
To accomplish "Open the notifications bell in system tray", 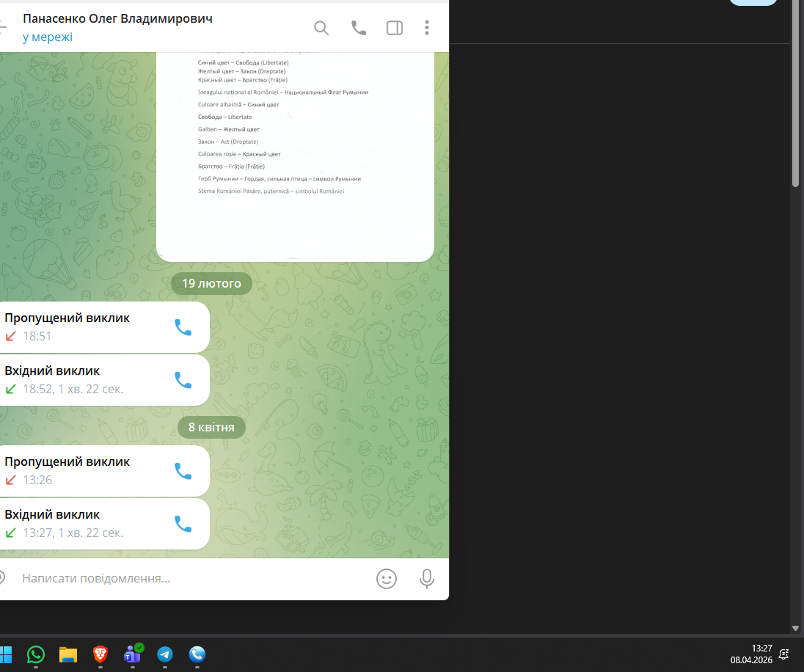I will 783,654.
